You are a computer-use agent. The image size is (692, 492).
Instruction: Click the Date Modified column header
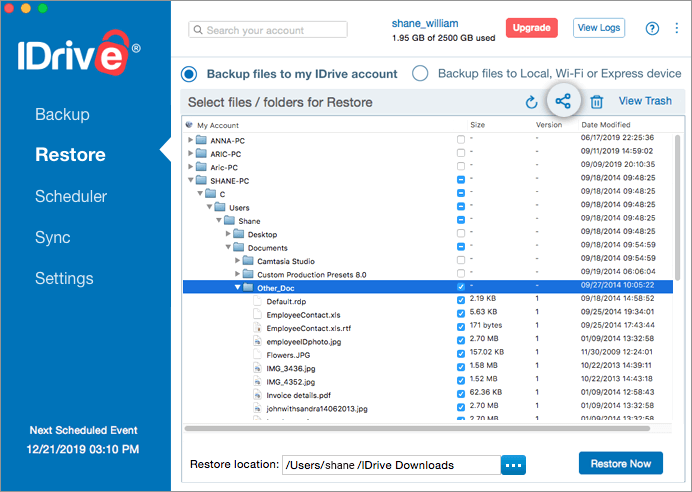tap(606, 125)
